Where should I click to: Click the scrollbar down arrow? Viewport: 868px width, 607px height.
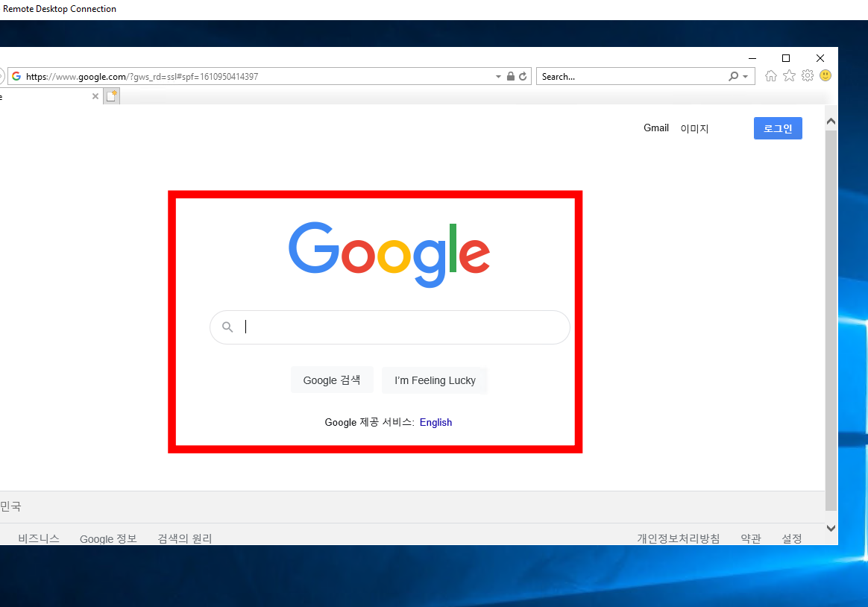click(831, 529)
